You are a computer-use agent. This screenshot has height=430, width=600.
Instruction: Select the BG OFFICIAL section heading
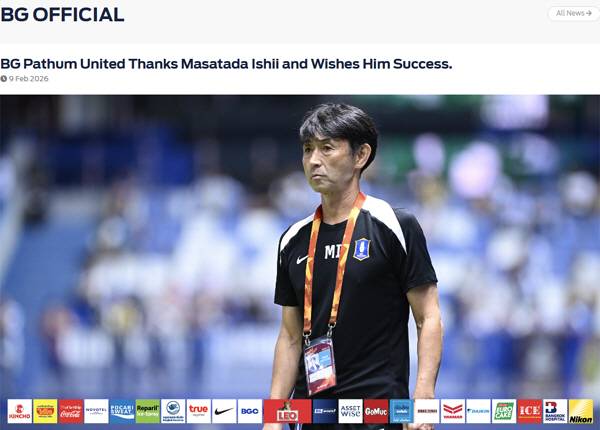[62, 15]
